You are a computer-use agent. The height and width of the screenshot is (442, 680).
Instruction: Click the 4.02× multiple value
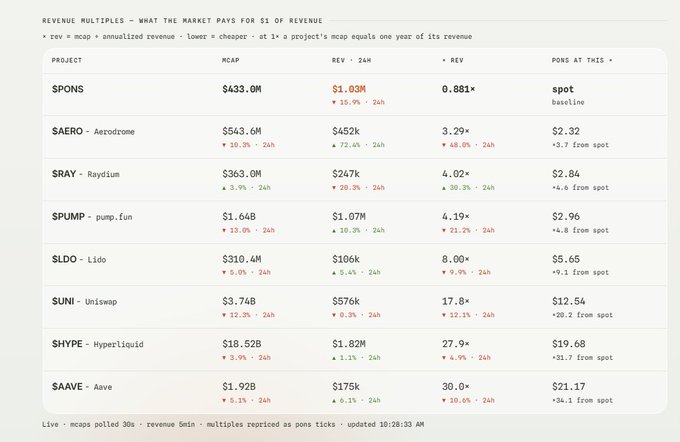pos(456,174)
